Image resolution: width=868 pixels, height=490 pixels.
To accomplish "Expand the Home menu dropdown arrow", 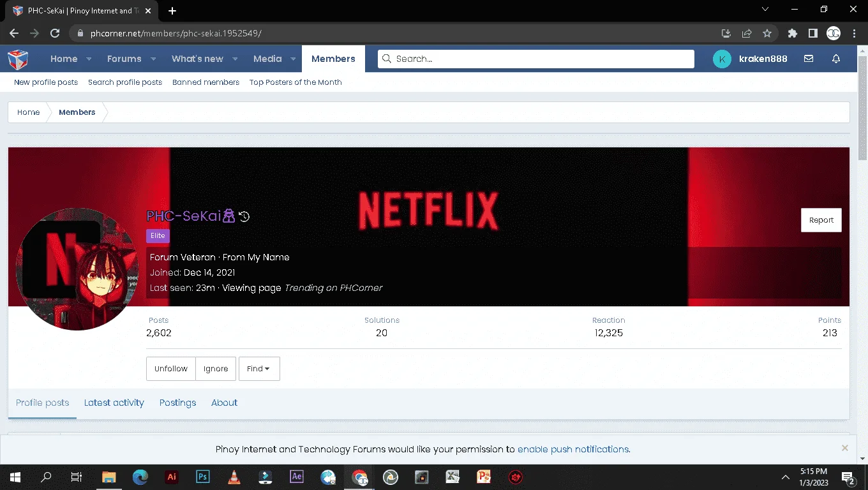I will (89, 59).
